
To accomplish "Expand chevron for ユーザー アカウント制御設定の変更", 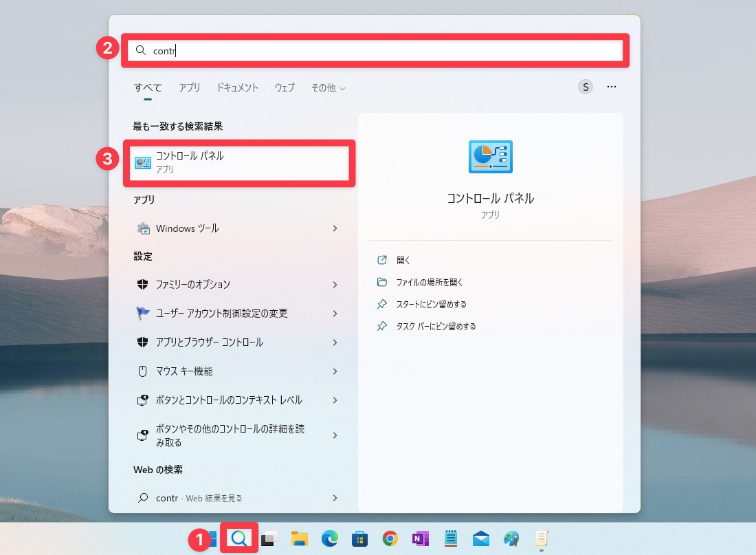I will [x=335, y=314].
